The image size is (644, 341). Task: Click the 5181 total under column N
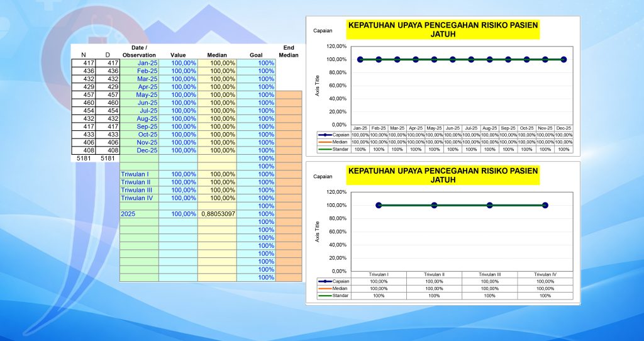coord(84,159)
